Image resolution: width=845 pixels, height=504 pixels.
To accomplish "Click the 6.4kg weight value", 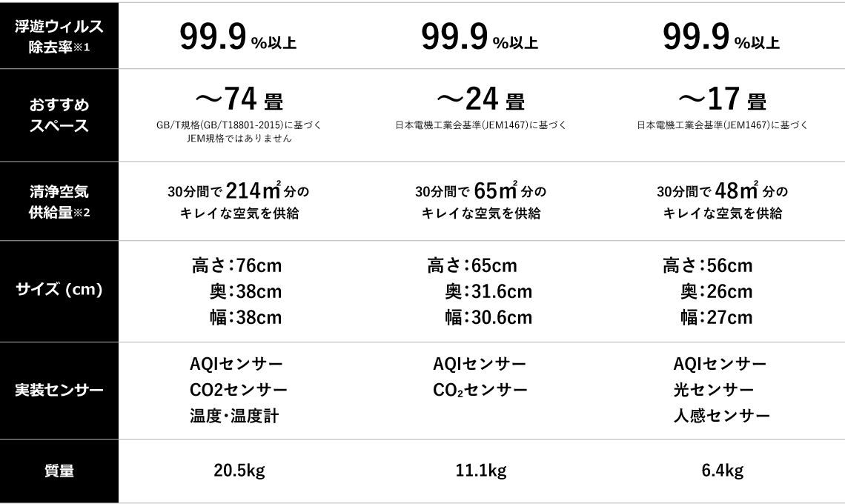I will [722, 471].
